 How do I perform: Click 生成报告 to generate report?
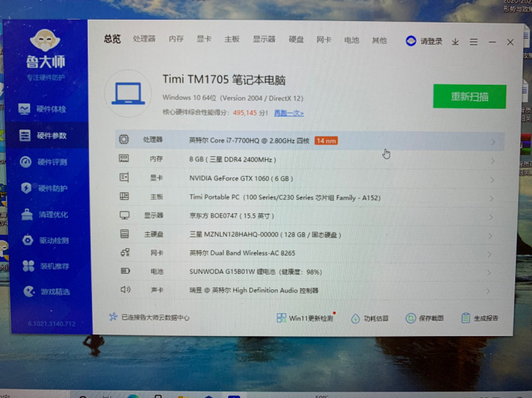(x=479, y=318)
